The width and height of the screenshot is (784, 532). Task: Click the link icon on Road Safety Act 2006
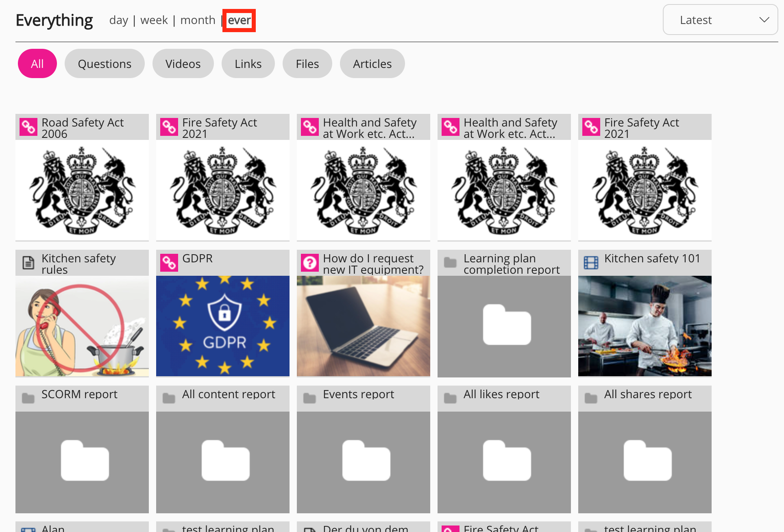click(28, 127)
